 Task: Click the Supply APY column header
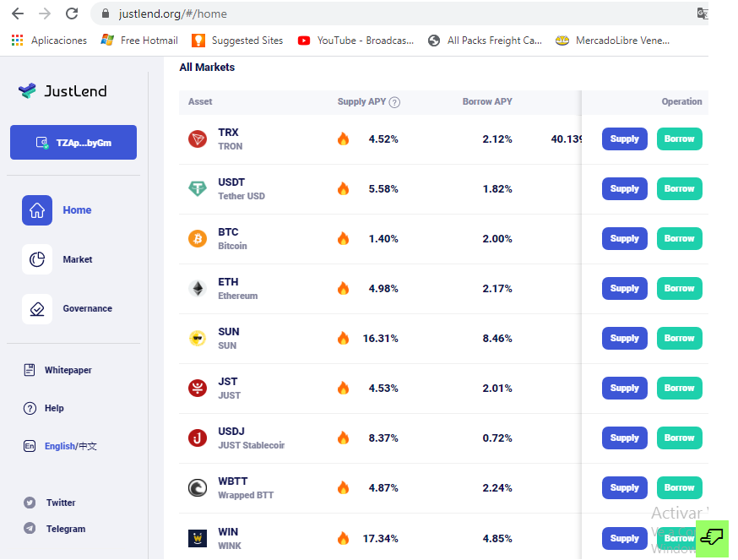(361, 101)
